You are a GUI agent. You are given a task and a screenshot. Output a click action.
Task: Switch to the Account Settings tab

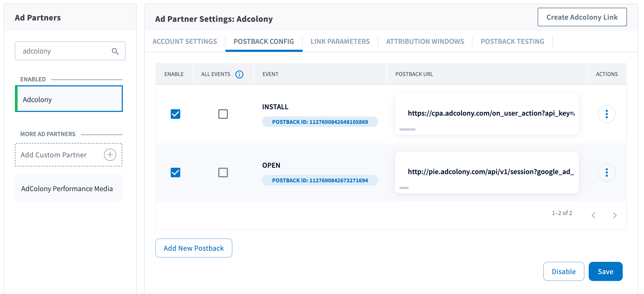[x=185, y=41]
